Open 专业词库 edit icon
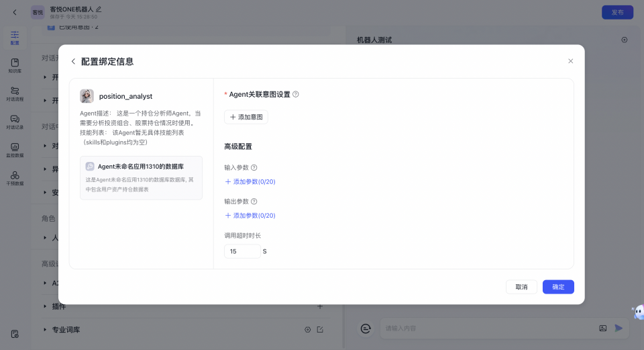 [x=320, y=329]
